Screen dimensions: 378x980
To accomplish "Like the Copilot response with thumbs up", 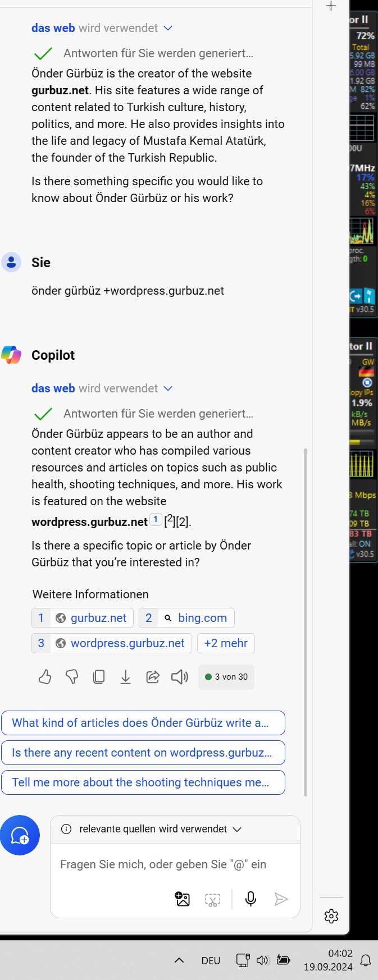I will pos(45,677).
